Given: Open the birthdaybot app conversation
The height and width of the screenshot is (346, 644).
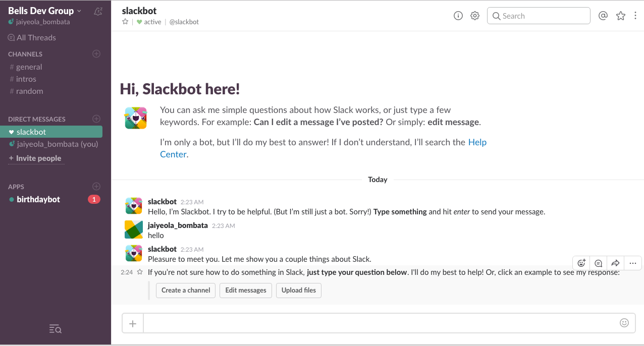Looking at the screenshot, I should pyautogui.click(x=38, y=199).
